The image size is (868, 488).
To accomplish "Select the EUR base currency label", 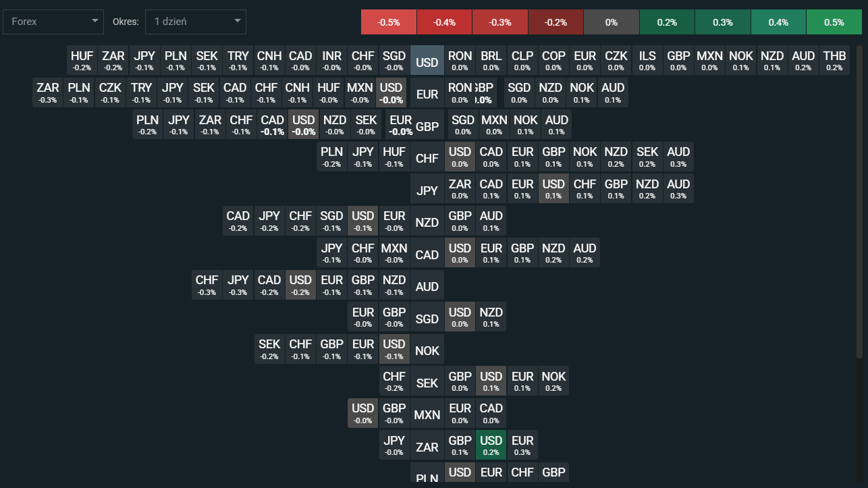I will pyautogui.click(x=427, y=94).
